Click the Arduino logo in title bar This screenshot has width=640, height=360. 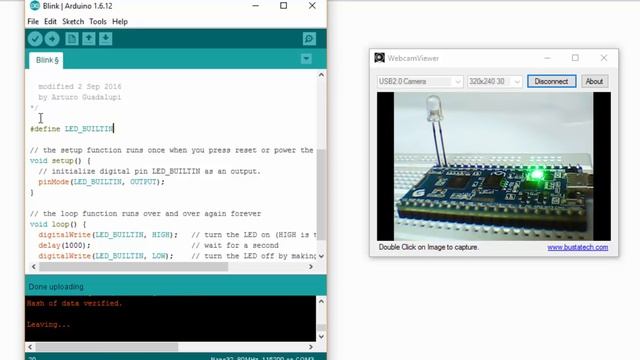click(35, 6)
